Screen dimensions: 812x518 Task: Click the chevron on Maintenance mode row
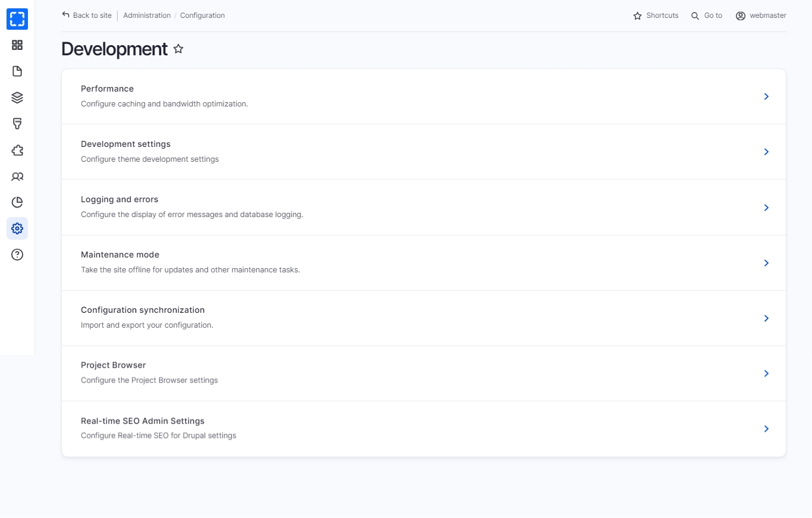point(766,263)
